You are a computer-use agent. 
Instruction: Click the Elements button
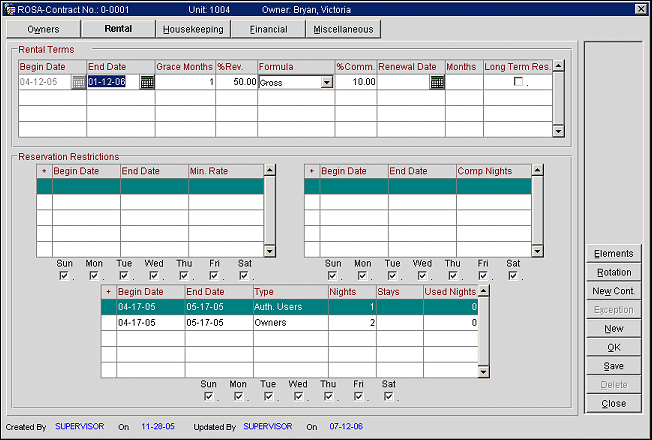click(613, 254)
